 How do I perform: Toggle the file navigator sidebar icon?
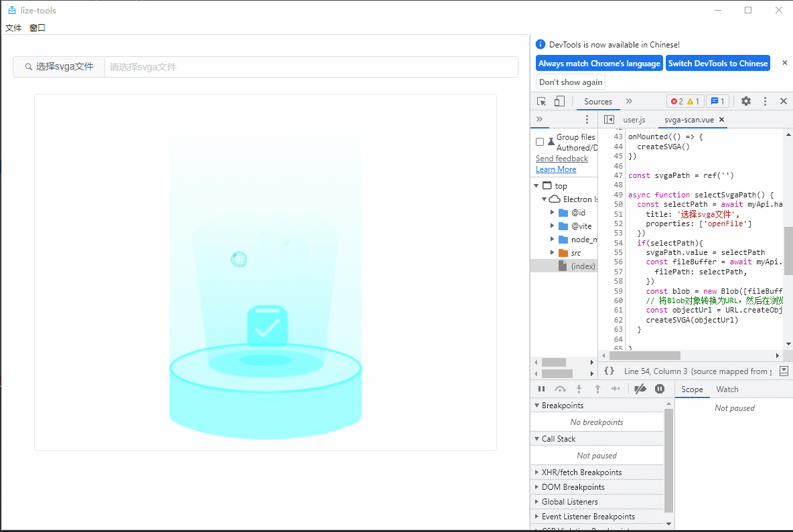609,120
